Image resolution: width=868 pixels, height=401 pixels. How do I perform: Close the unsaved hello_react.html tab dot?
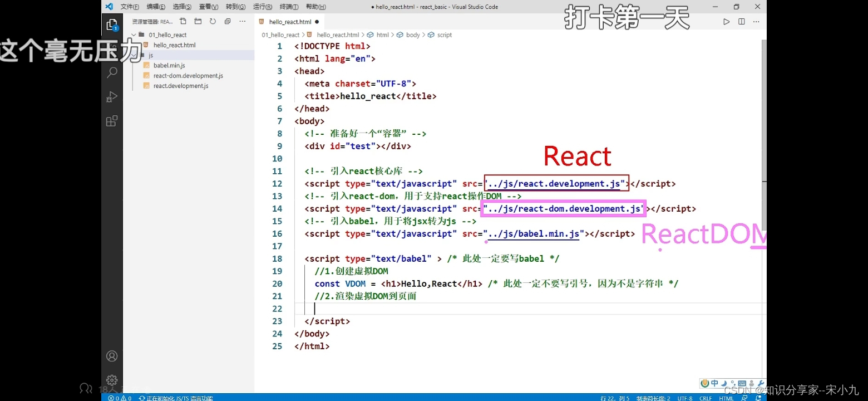pyautogui.click(x=317, y=22)
